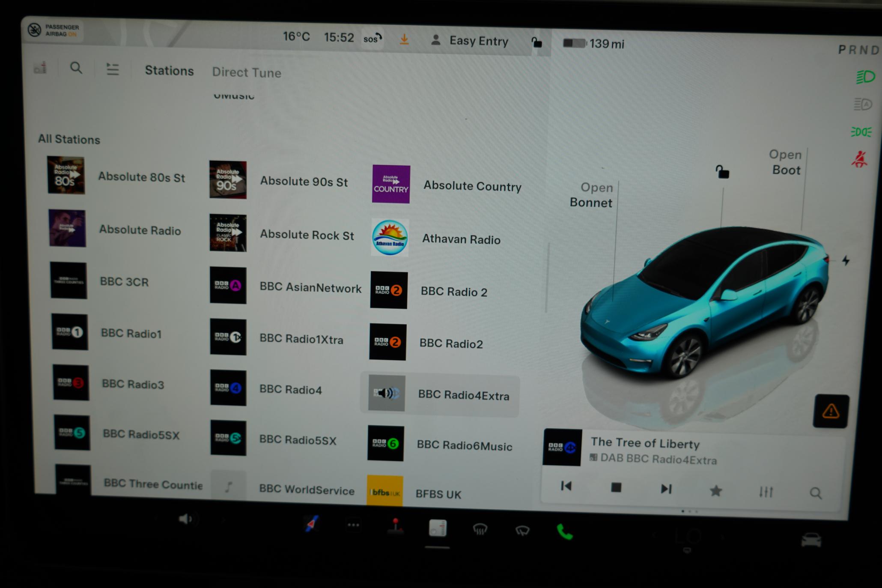Switch to the Stations tab
882x588 pixels.
pos(169,71)
